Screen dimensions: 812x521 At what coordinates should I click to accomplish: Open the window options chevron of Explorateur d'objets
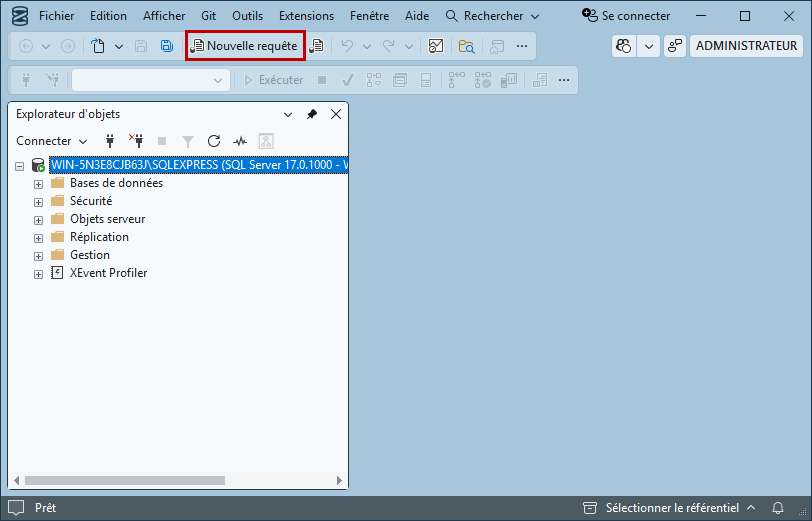pyautogui.click(x=288, y=114)
